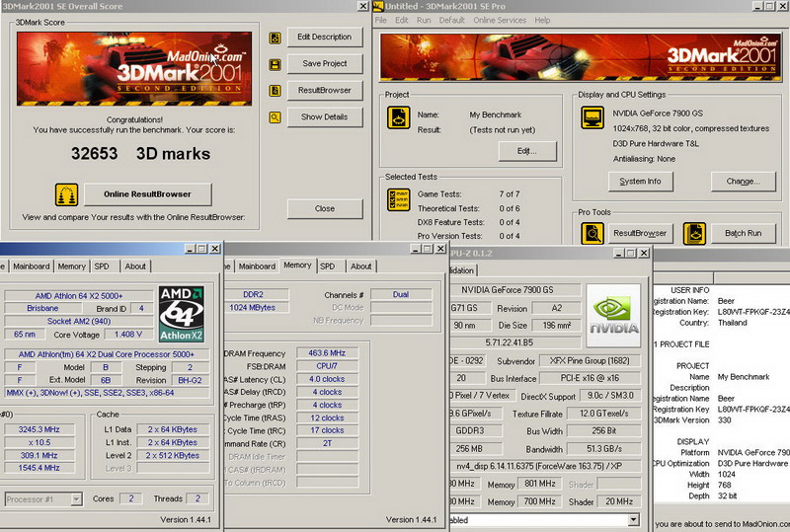
Task: Minimize the 3DMark2001 SE Pro window
Action: (757, 6)
